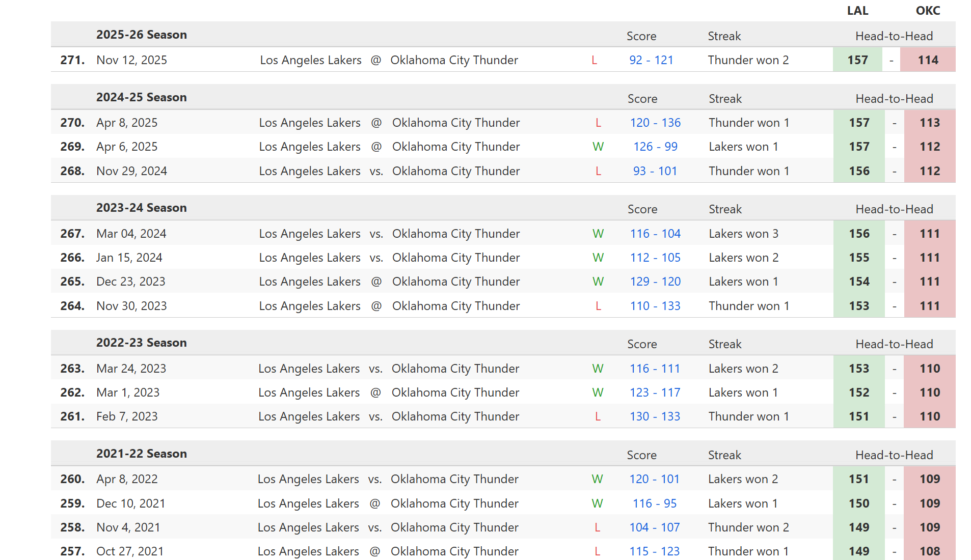Click the OKC head-to-head value 113
Screen dimensions: 971x560
click(930, 123)
